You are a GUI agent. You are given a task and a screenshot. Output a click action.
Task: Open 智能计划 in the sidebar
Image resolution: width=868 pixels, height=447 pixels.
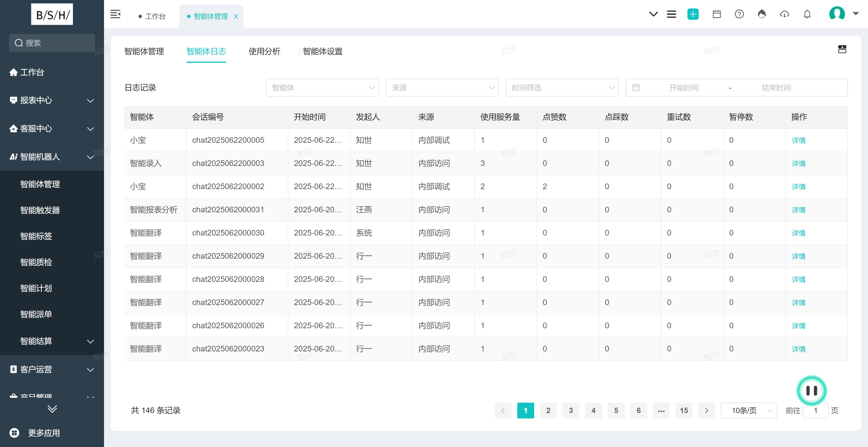click(52, 288)
